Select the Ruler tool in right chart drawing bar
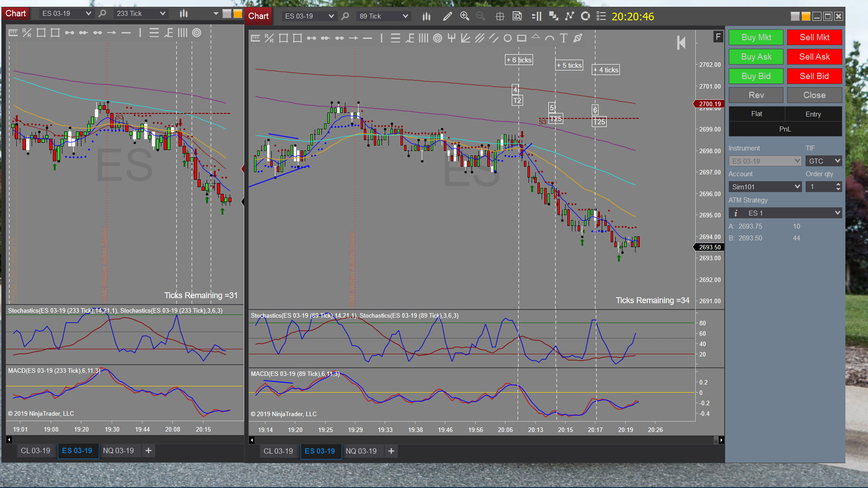The height and width of the screenshot is (488, 868). (x=255, y=38)
